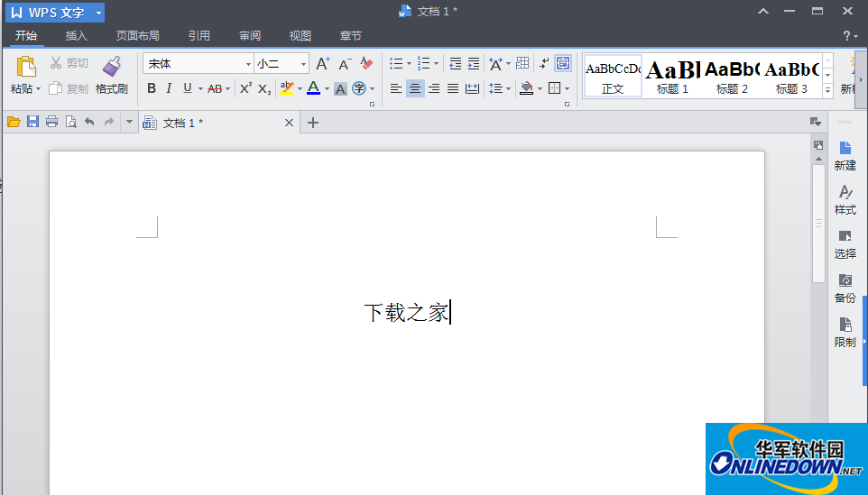The width and height of the screenshot is (868, 495).
Task: Close the 文档 1 document tab
Action: 289,123
